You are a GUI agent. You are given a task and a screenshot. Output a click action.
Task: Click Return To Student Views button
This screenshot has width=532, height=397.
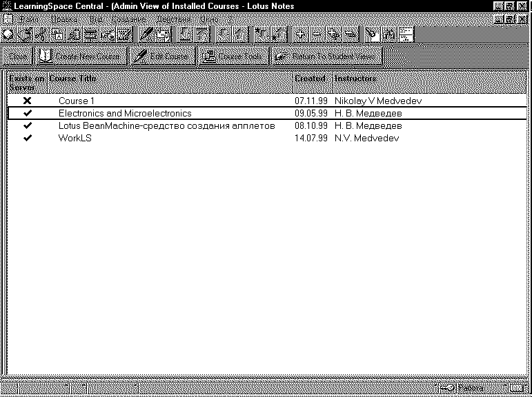pyautogui.click(x=326, y=57)
